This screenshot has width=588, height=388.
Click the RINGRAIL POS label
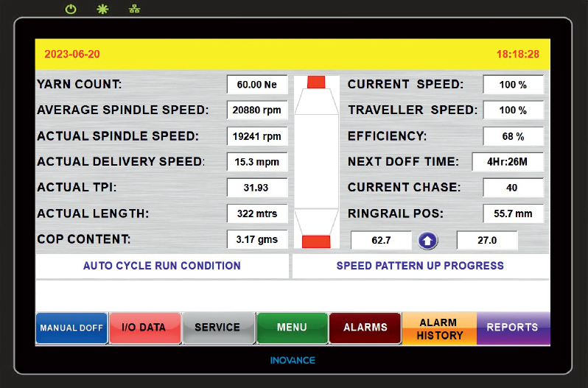pos(396,214)
